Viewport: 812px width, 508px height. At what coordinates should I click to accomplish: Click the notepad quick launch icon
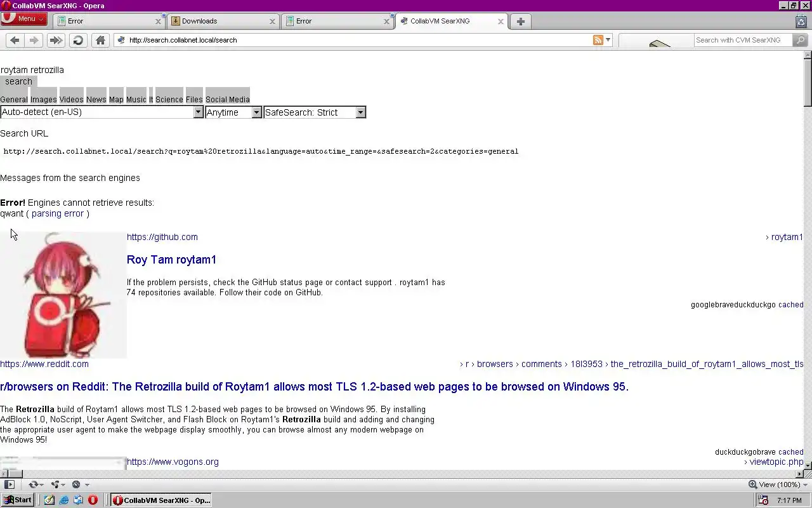point(49,500)
